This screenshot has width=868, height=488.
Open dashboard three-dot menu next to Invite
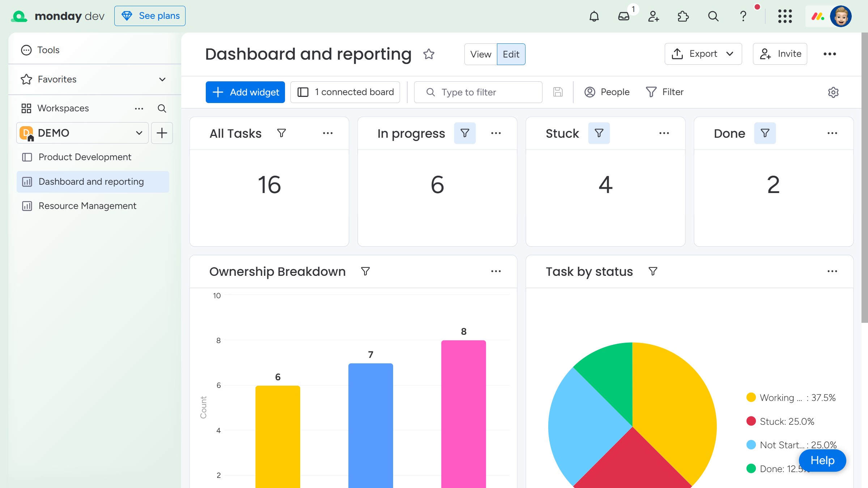click(x=830, y=54)
